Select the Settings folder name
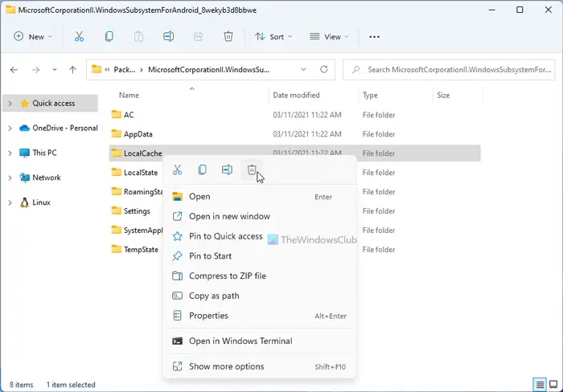 [x=137, y=211]
